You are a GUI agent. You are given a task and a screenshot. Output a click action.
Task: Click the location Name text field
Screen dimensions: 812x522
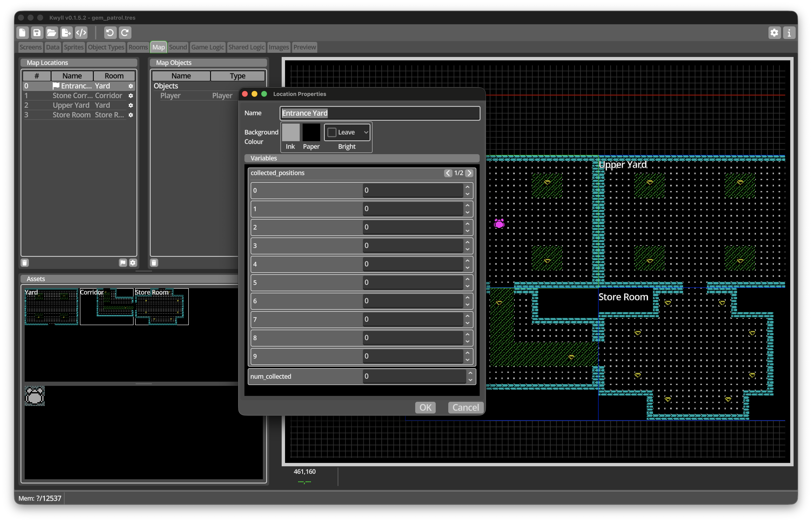point(380,113)
